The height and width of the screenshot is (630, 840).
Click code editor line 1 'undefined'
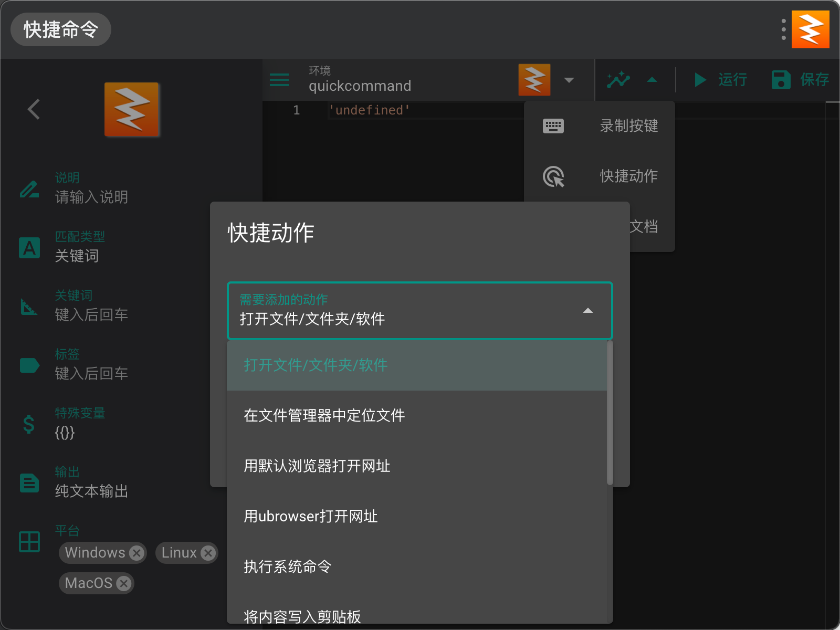pos(369,110)
